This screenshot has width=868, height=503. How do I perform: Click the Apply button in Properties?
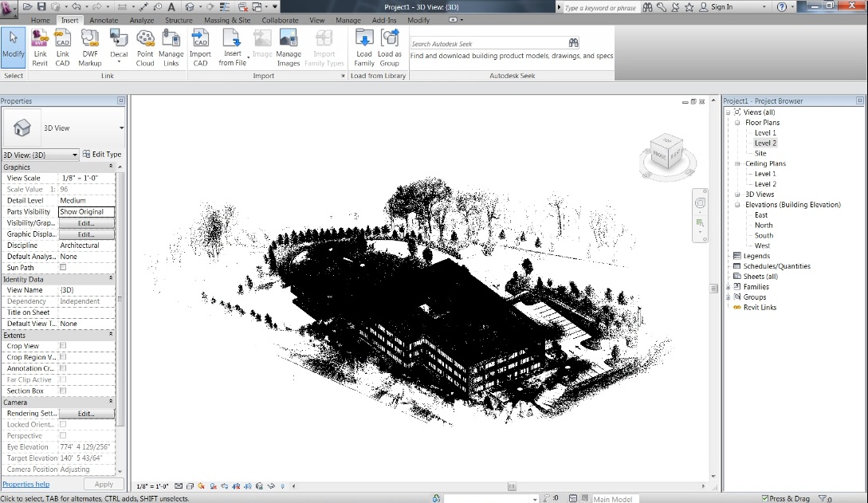[x=104, y=483]
